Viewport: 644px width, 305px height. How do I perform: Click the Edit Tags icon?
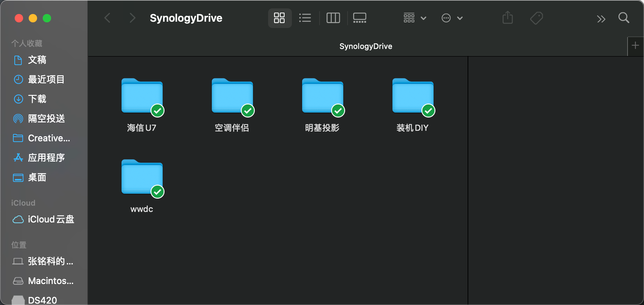tap(537, 18)
